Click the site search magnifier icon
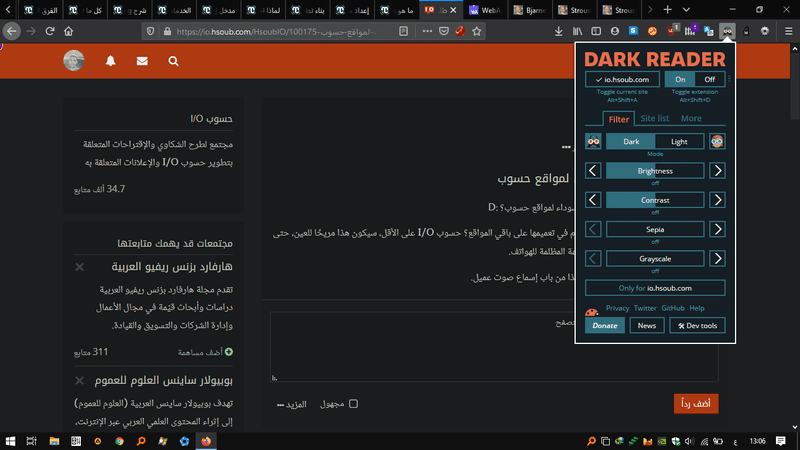 click(x=174, y=62)
